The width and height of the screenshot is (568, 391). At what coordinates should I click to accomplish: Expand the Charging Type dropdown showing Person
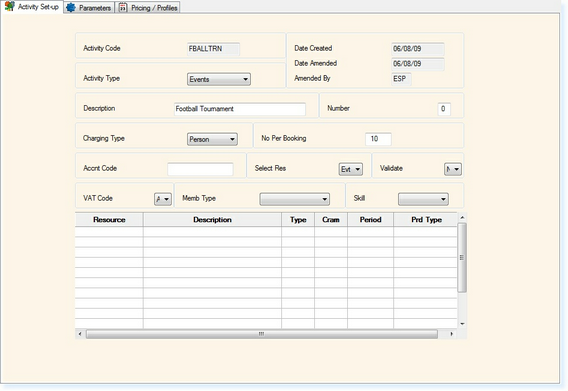(212, 139)
